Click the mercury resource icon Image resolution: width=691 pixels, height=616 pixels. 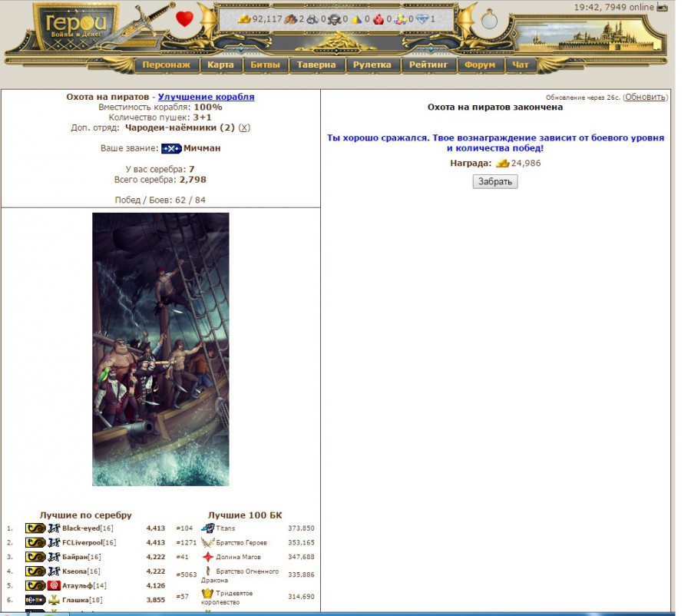[x=335, y=19]
